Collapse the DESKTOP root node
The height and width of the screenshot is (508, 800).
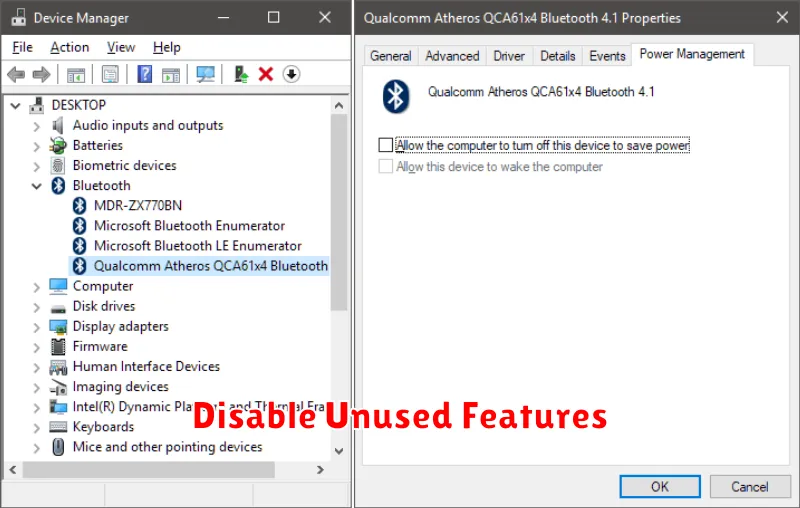[16, 105]
